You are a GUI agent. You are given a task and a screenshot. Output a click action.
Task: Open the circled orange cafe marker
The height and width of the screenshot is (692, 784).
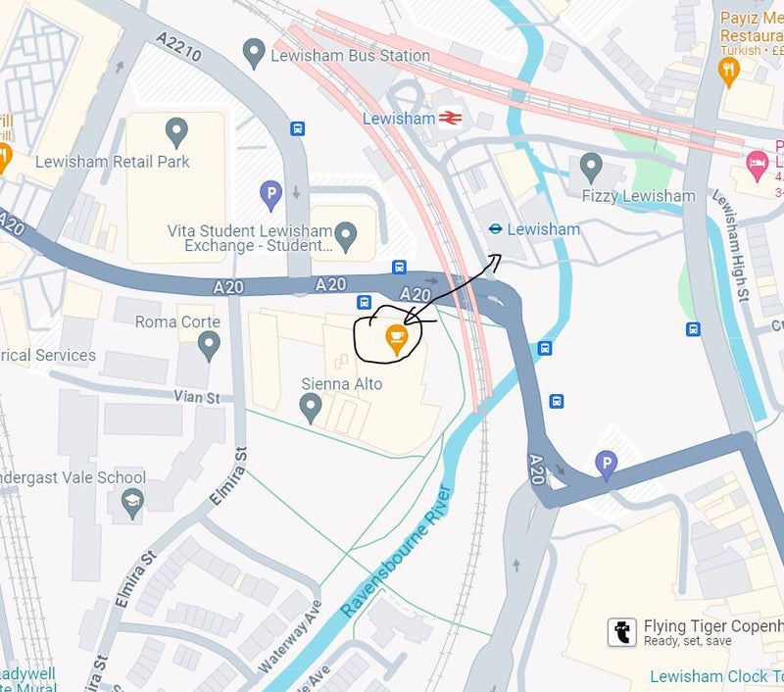397,339
